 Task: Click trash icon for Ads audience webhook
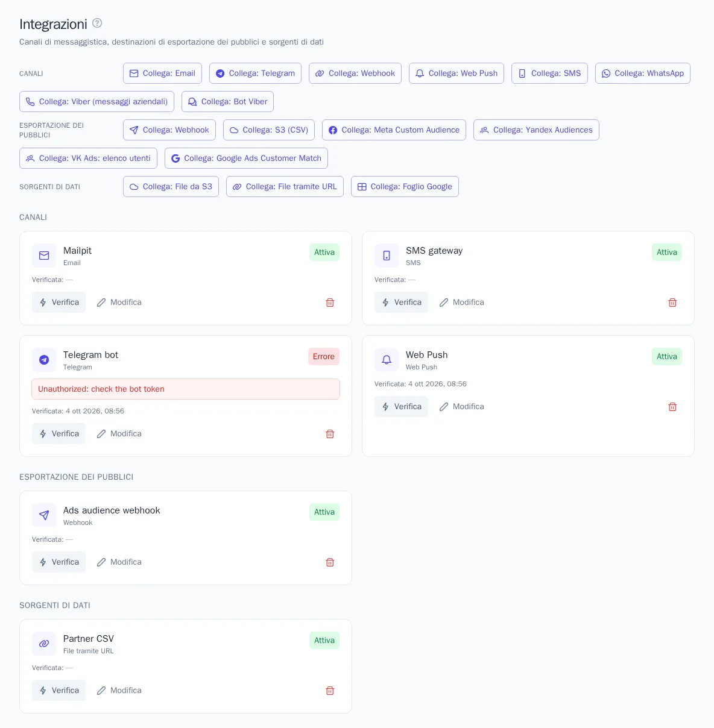(x=330, y=562)
